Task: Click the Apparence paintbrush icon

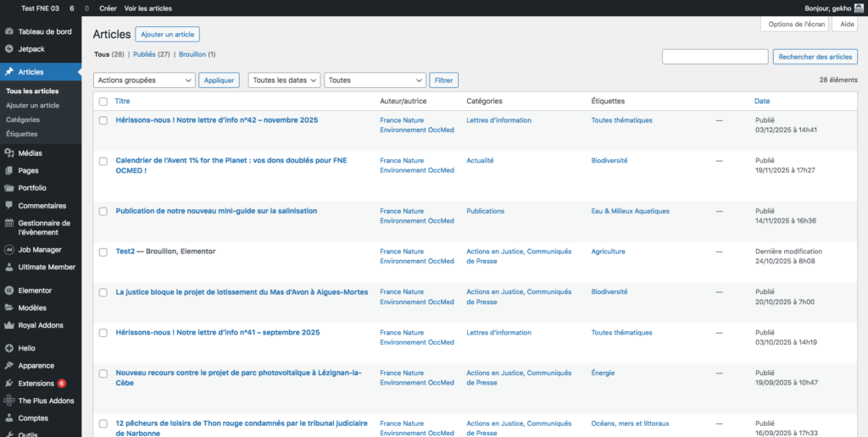Action: (8, 366)
